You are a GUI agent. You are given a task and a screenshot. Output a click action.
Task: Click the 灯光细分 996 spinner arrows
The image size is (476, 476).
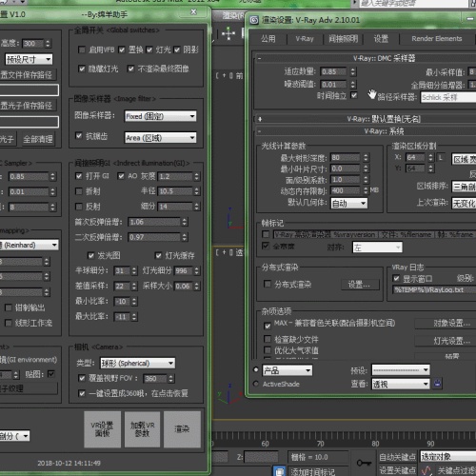(197, 270)
